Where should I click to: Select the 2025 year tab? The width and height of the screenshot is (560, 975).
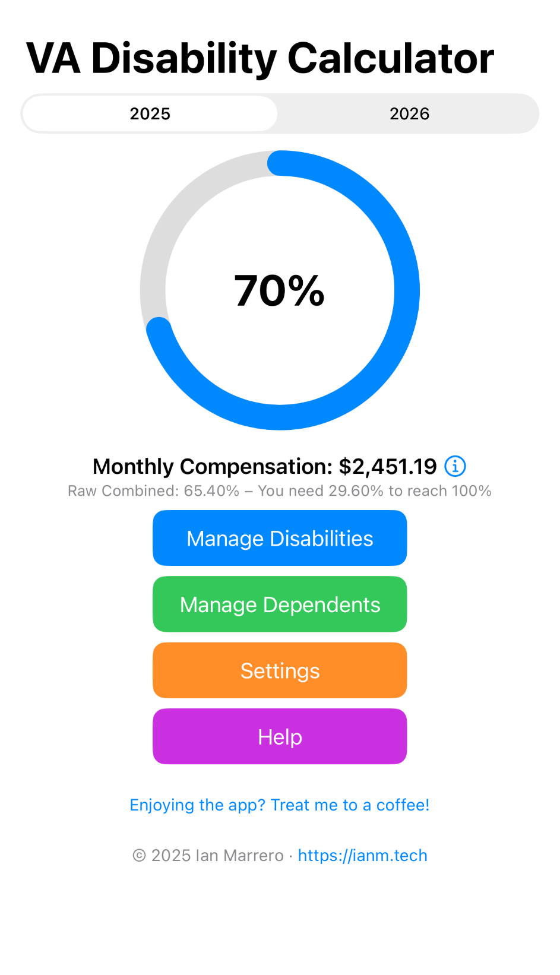click(x=150, y=113)
